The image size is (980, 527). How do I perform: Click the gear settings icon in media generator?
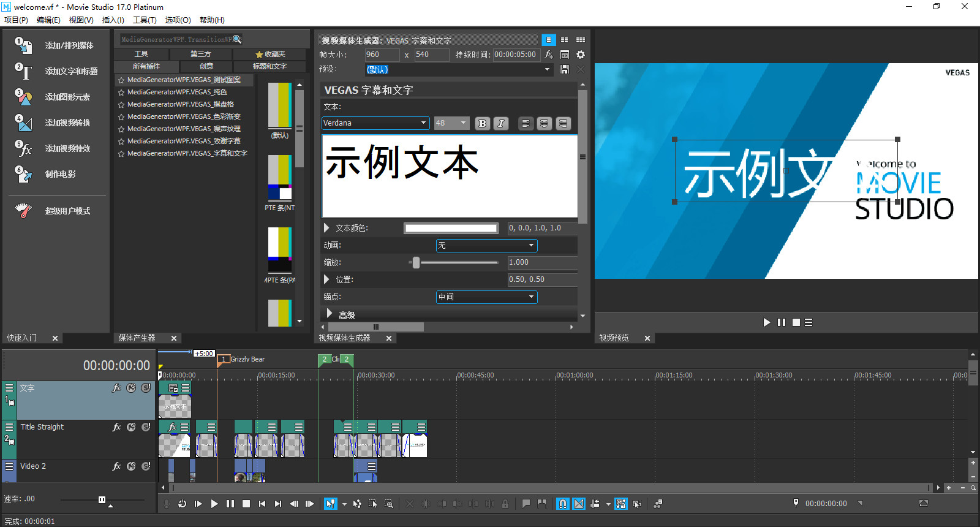point(581,55)
